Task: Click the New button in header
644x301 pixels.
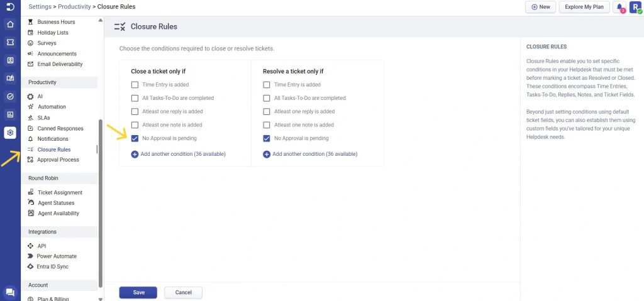Action: click(540, 7)
